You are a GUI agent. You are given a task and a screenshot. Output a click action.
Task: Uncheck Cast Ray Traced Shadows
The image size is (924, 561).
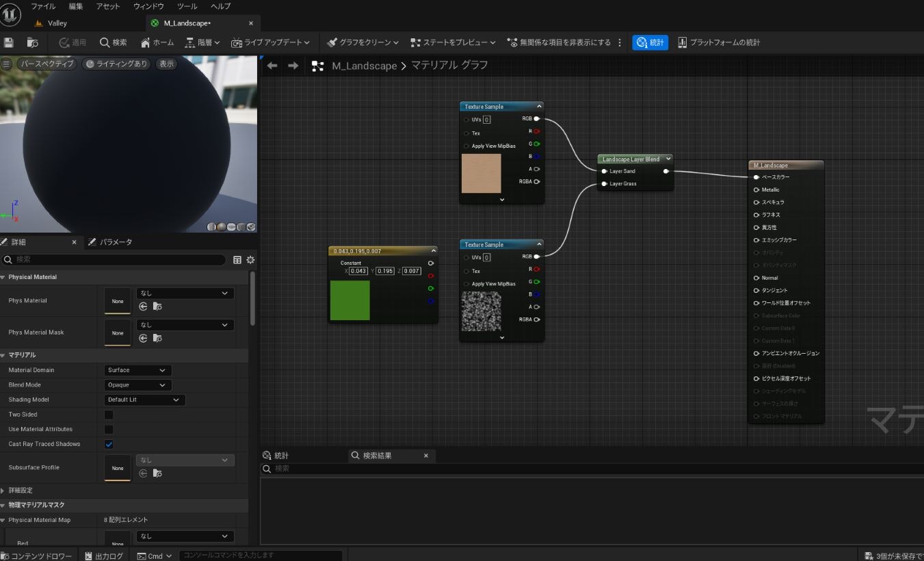109,444
